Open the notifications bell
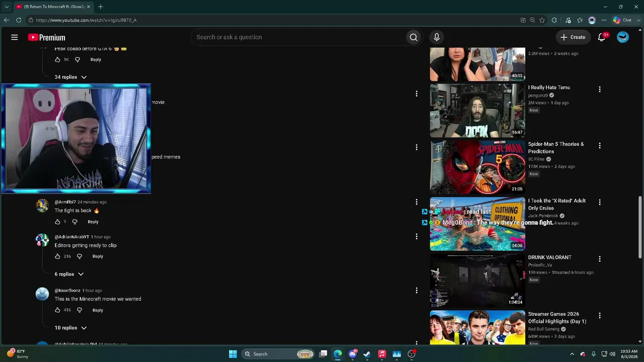This screenshot has width=644, height=362. coord(602,37)
